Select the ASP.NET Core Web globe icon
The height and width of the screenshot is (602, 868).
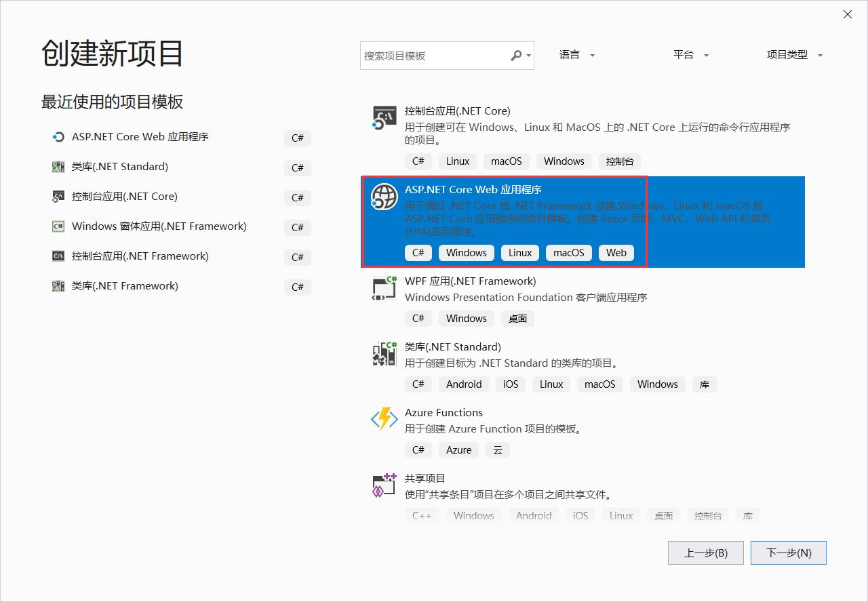[384, 197]
